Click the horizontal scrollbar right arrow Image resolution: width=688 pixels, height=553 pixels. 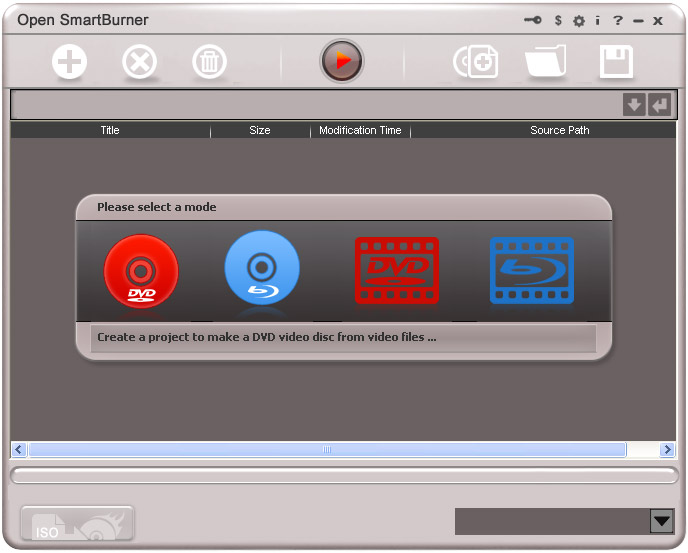668,450
